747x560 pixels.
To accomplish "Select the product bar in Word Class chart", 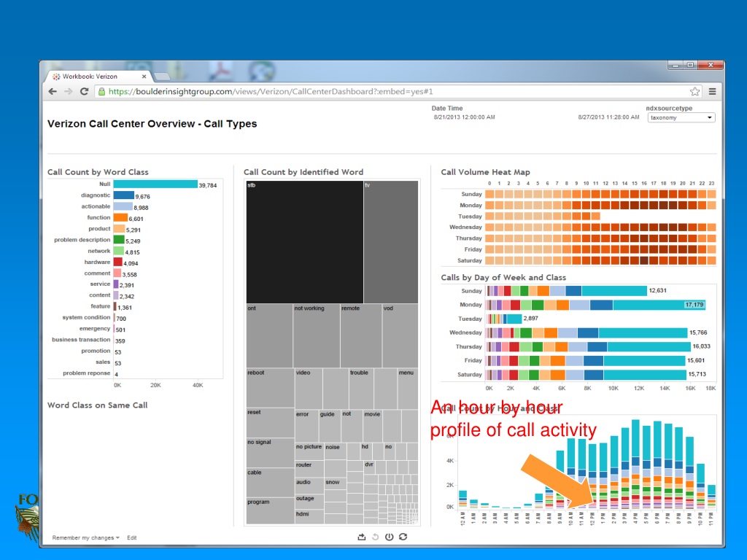I will 119,228.
